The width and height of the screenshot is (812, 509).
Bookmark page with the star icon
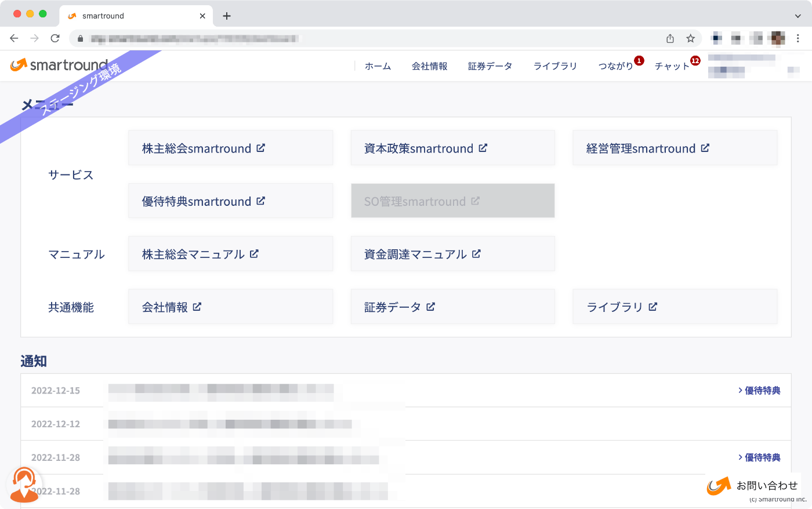(x=690, y=38)
